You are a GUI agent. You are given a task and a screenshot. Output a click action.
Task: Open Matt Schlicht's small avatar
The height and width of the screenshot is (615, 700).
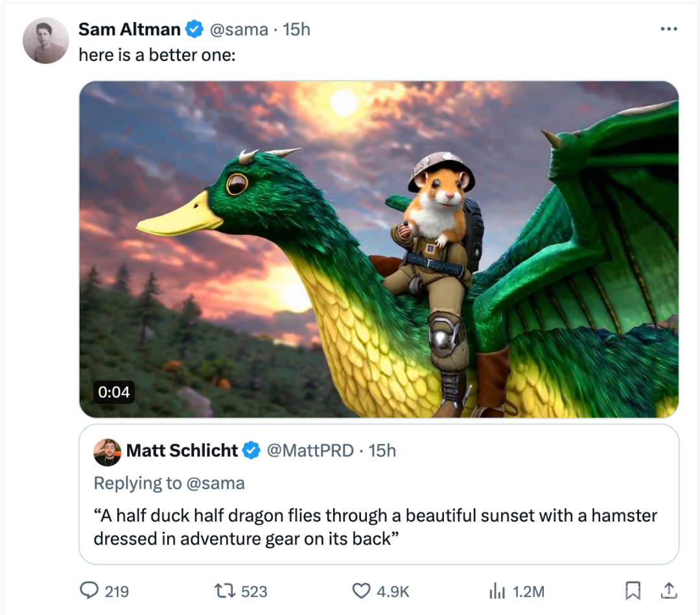(x=107, y=452)
